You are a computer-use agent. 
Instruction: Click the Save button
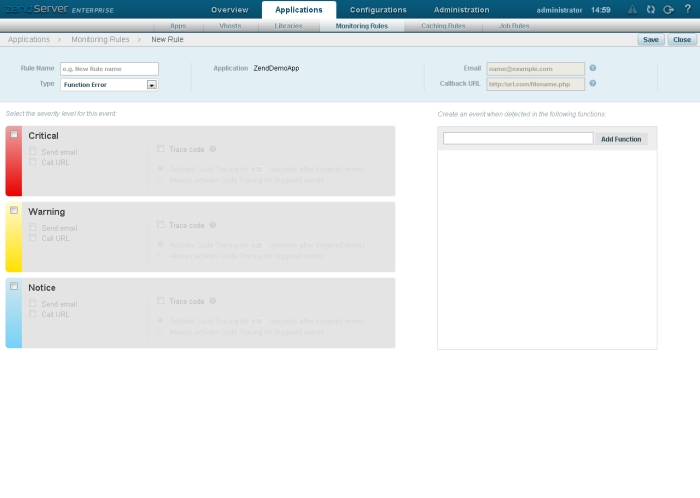point(650,40)
